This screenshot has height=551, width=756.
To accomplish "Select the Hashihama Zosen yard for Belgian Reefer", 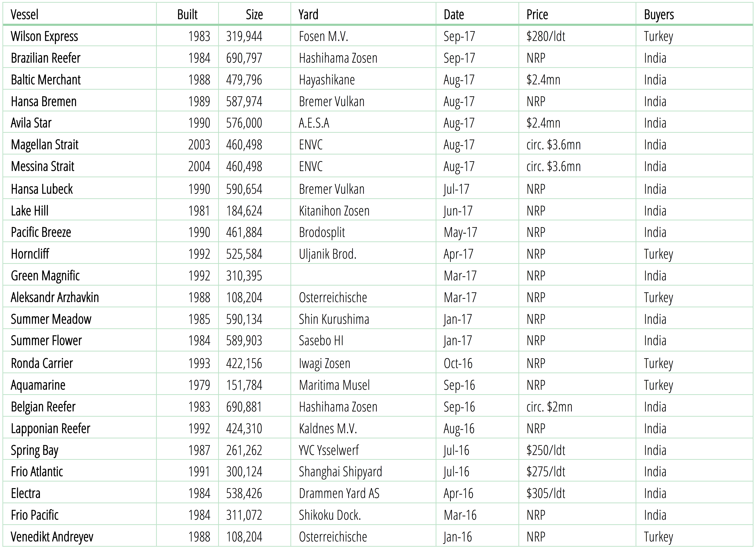I will coord(338,407).
